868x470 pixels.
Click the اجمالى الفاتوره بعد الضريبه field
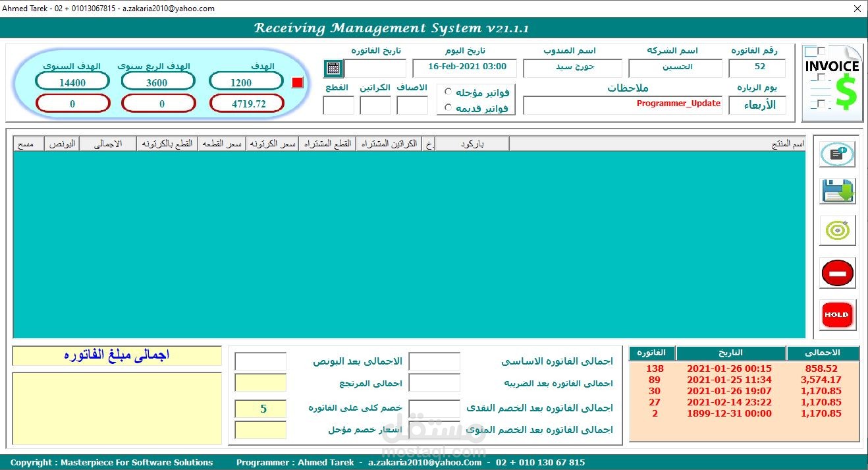point(435,383)
